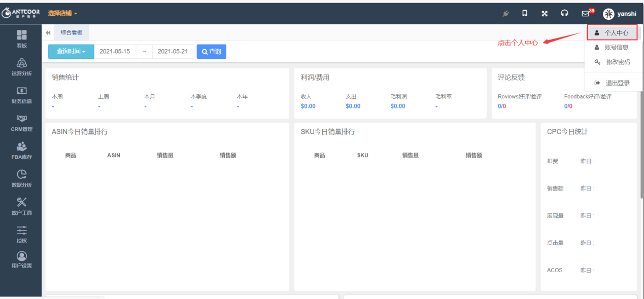Click the 扣费 CPC row label

pos(553,161)
